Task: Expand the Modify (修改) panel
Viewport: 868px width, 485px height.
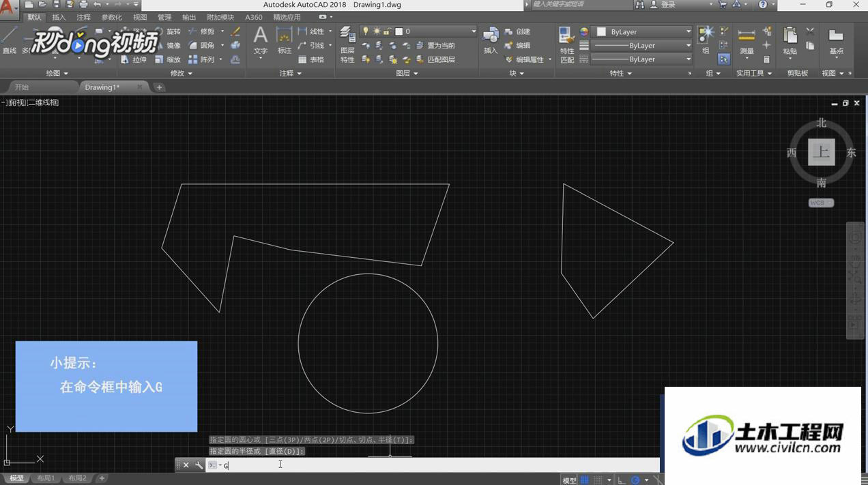Action: click(181, 73)
